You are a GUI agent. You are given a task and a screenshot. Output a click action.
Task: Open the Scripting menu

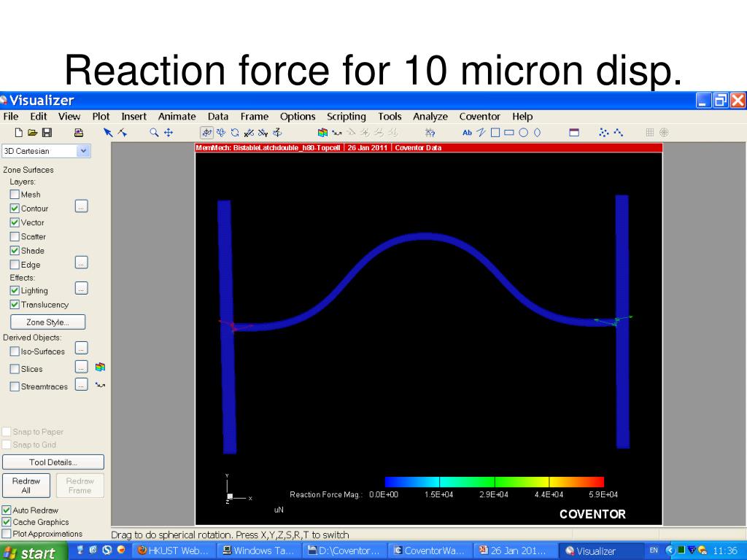(347, 117)
